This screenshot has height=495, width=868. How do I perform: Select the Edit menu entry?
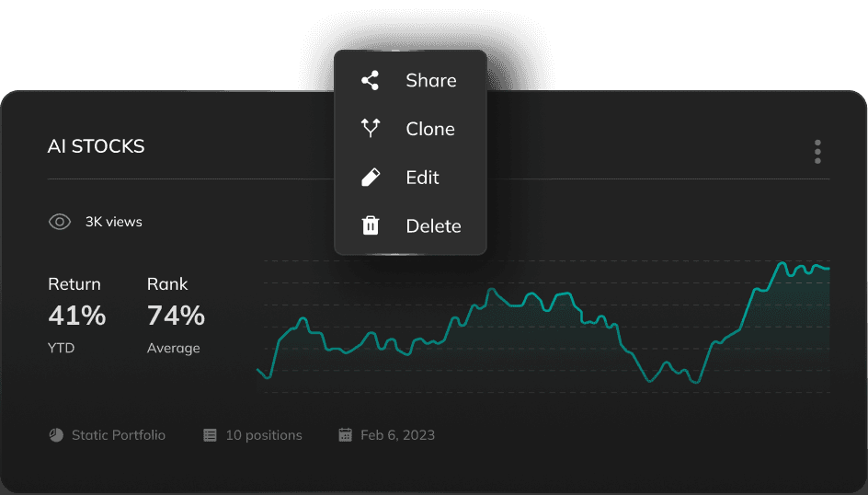[423, 178]
